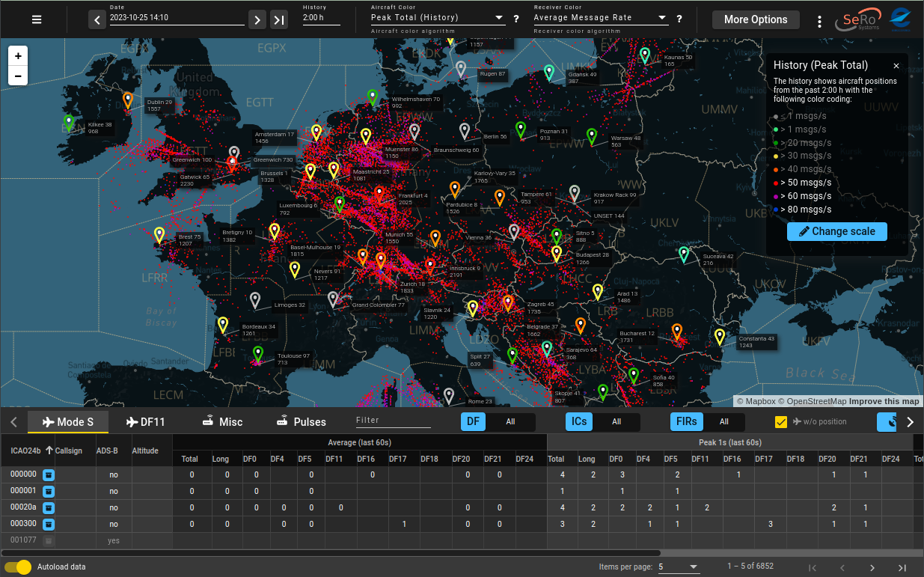The height and width of the screenshot is (577, 924).
Task: Click the Change scale button
Action: [x=836, y=231]
